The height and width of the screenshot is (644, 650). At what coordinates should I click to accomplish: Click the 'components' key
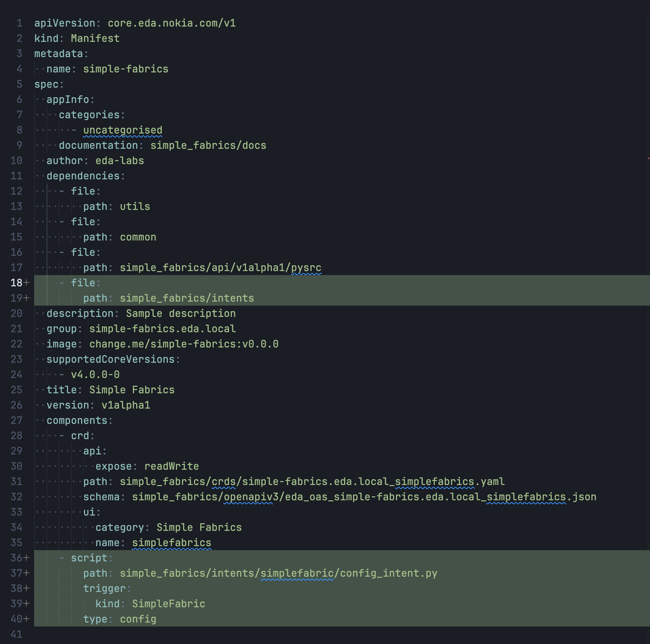click(77, 420)
